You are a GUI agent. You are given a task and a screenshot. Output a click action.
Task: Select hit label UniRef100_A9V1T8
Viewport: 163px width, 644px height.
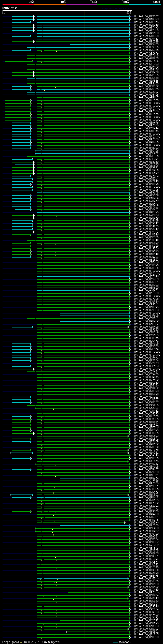(x=146, y=193)
